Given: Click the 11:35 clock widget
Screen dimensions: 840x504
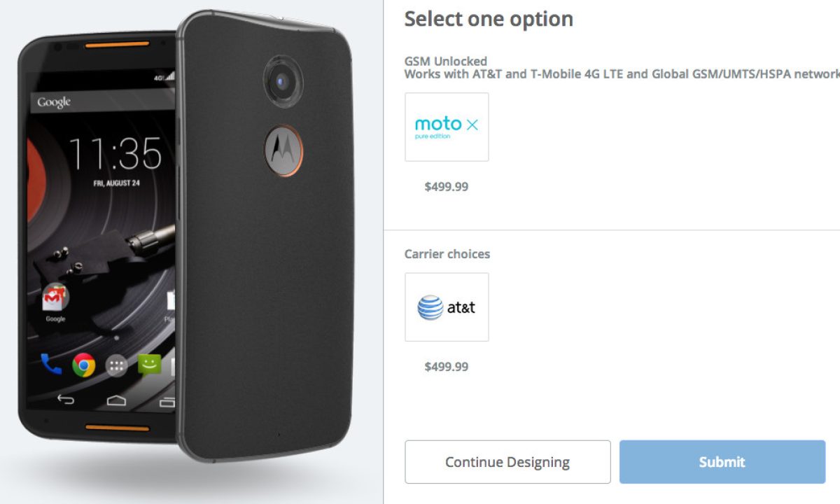Looking at the screenshot, I should pos(115,153).
